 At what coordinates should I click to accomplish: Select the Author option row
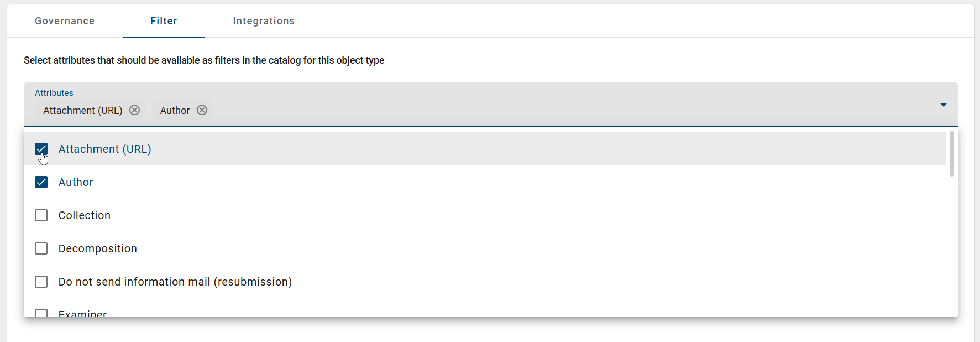click(76, 182)
